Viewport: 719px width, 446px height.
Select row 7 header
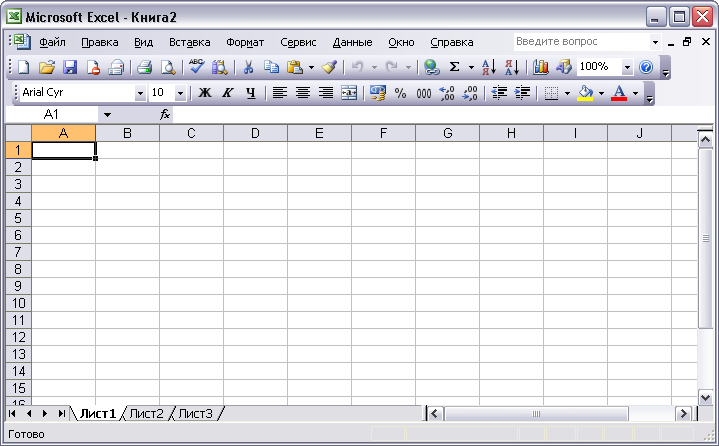18,252
